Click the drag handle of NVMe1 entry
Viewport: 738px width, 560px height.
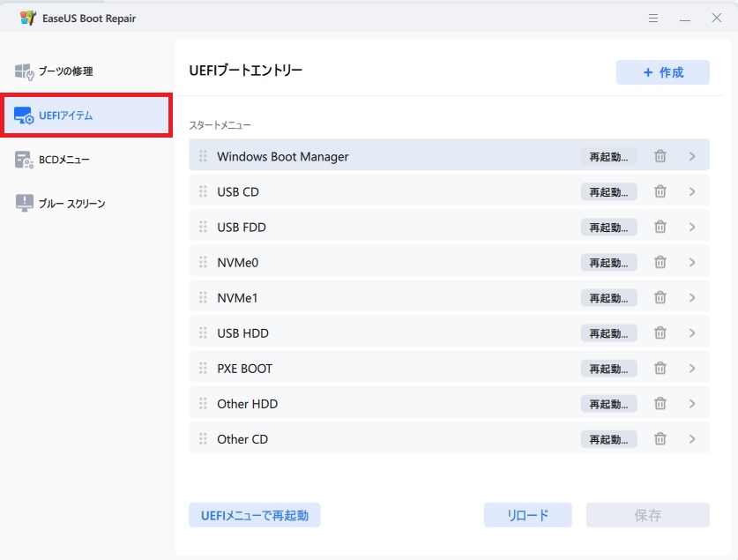203,297
